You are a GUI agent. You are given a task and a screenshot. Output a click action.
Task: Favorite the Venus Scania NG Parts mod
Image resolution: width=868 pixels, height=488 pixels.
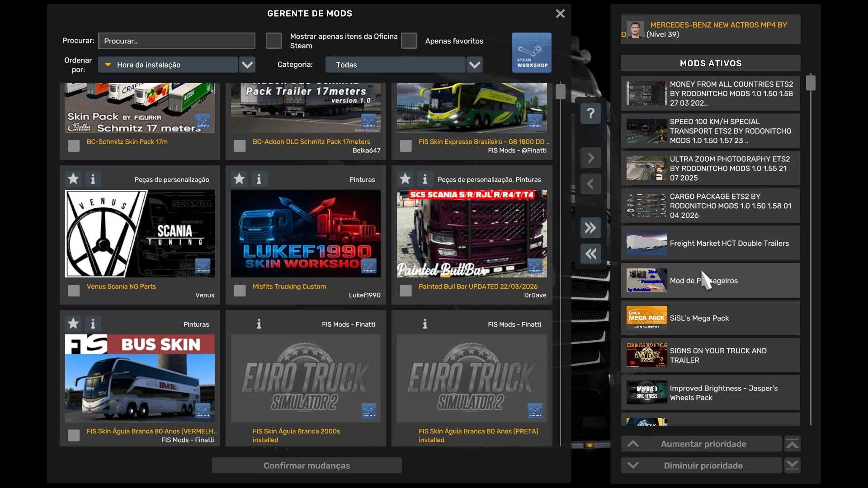[73, 179]
